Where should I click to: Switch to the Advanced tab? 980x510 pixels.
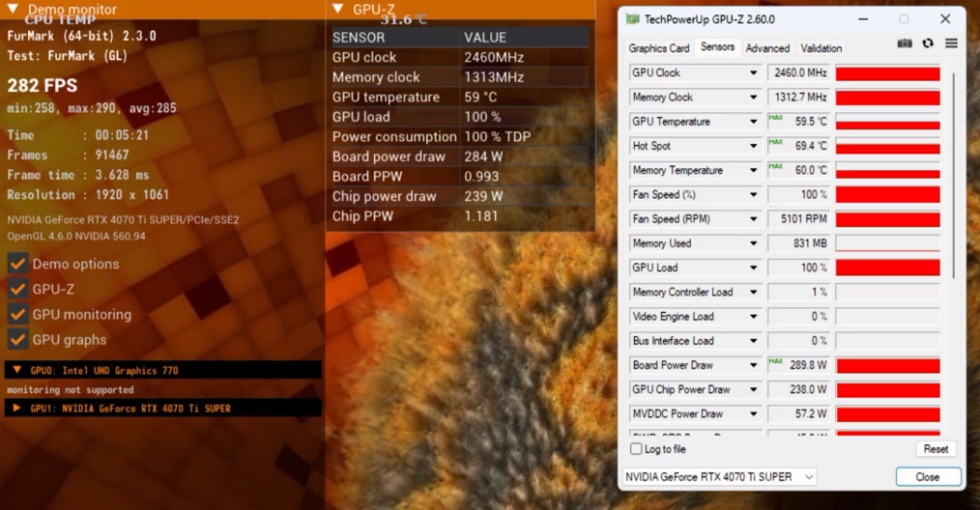click(767, 48)
